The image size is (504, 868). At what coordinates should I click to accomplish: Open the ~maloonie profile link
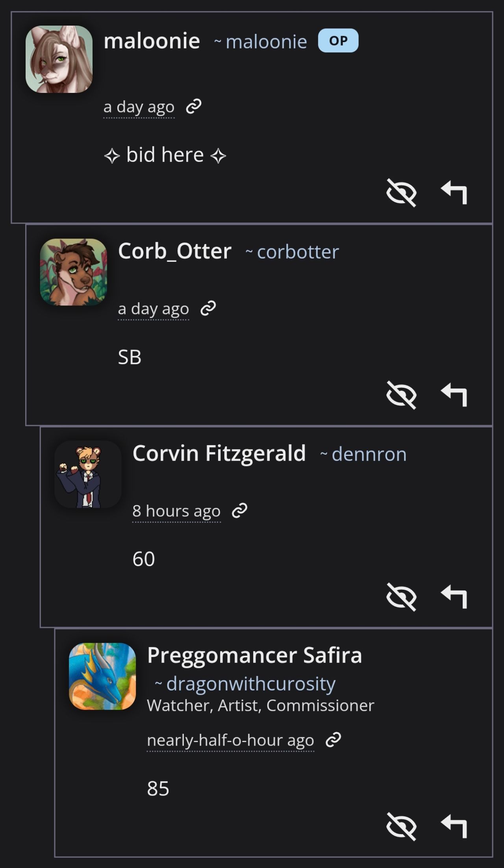click(260, 41)
